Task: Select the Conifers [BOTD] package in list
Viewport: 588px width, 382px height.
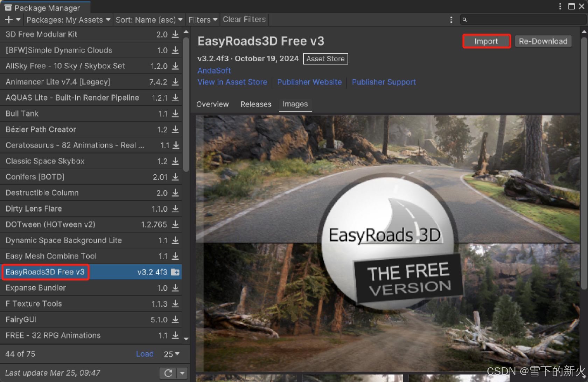Action: 35,177
